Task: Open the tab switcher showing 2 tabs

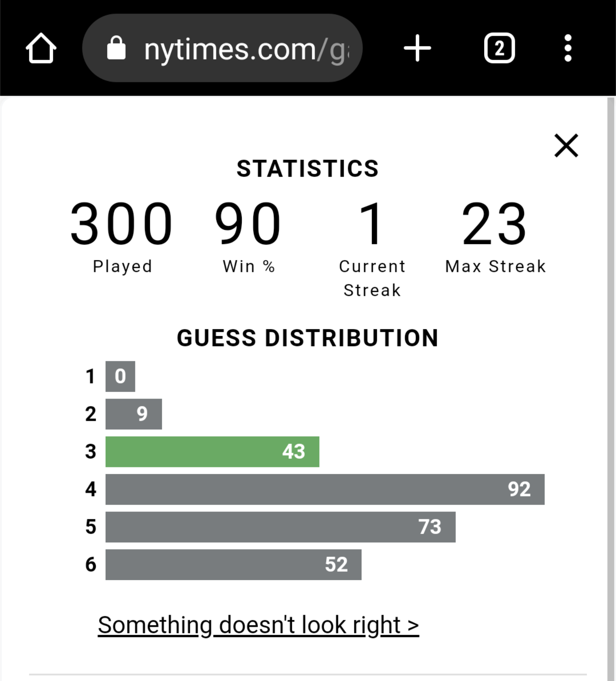Action: [500, 48]
